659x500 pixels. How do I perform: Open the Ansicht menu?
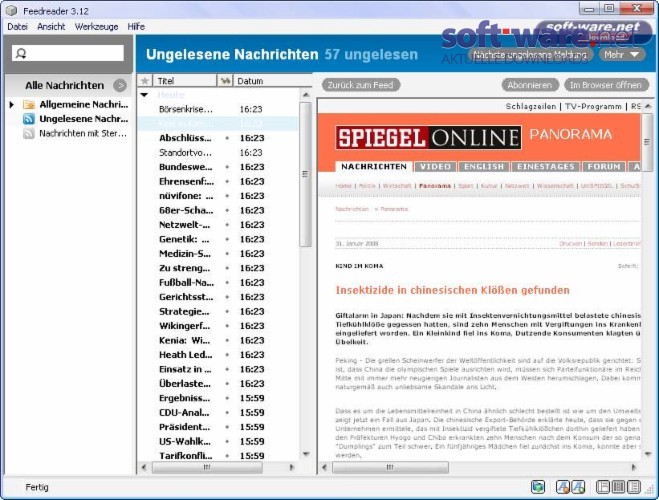pyautogui.click(x=51, y=27)
